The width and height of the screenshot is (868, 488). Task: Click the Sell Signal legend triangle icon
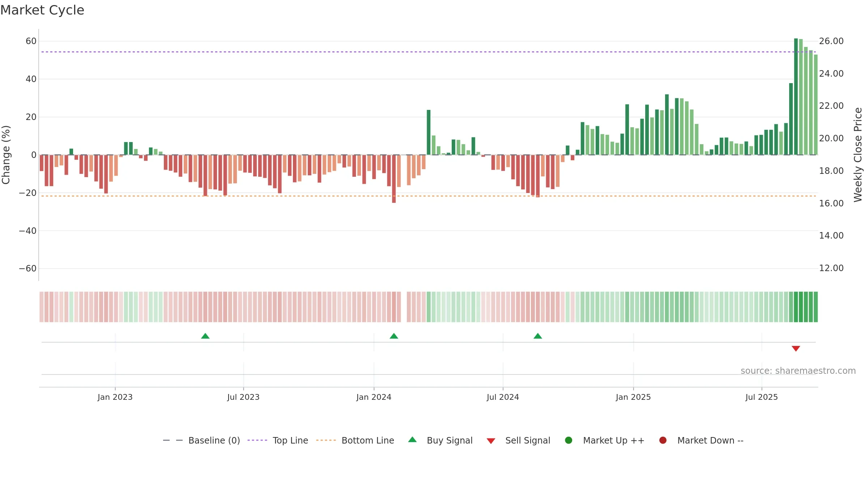(491, 441)
